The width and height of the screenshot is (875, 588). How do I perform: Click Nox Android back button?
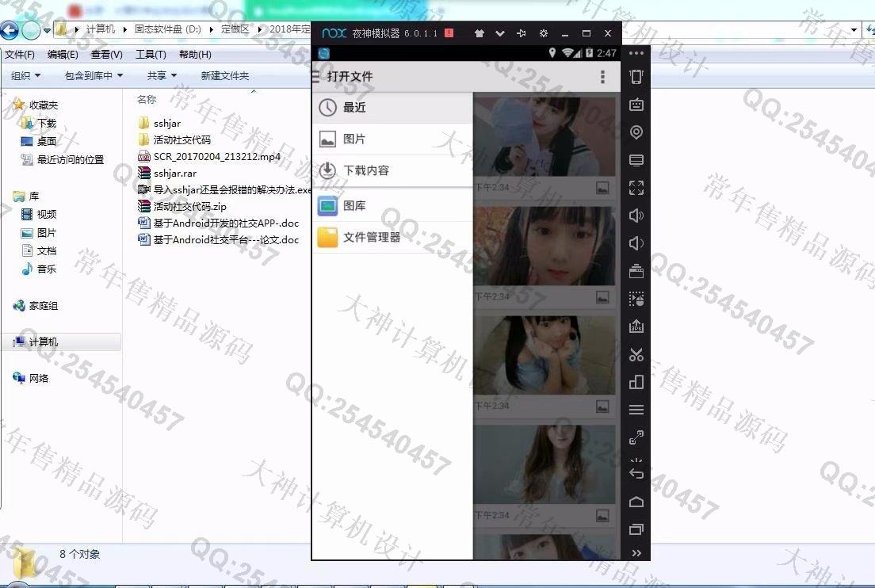point(636,472)
